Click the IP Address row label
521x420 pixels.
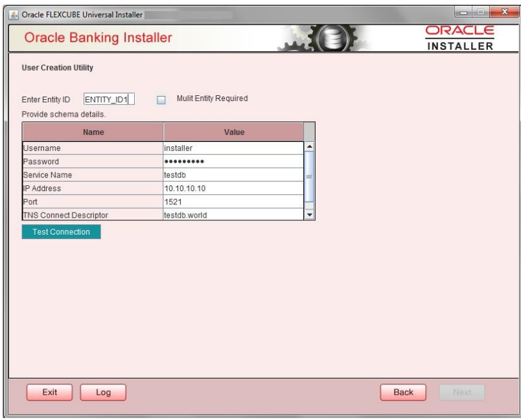(x=93, y=189)
